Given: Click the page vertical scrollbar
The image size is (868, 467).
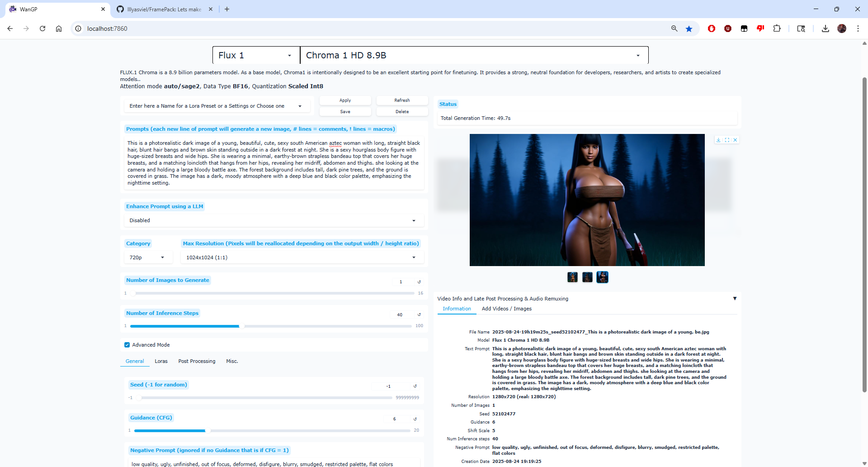Looking at the screenshot, I should pyautogui.click(x=864, y=234).
